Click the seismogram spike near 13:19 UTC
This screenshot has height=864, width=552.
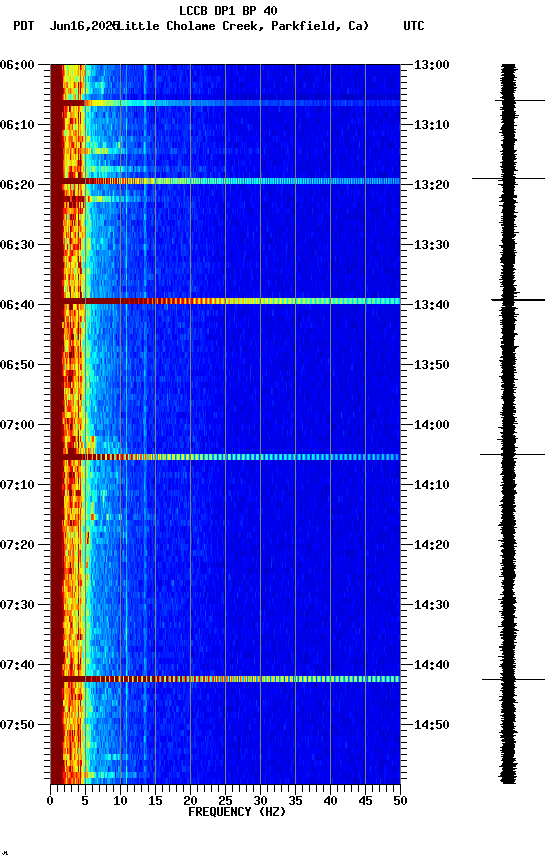(x=508, y=179)
